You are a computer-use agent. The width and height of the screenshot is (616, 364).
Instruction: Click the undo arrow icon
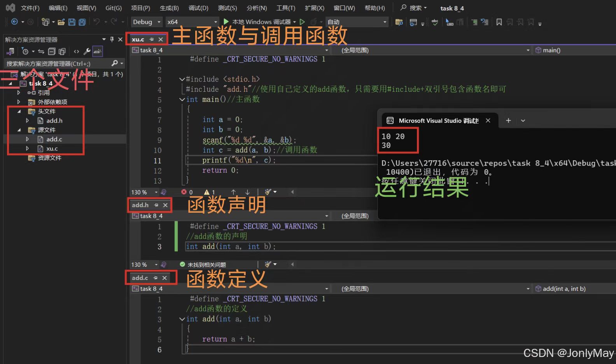(96, 22)
